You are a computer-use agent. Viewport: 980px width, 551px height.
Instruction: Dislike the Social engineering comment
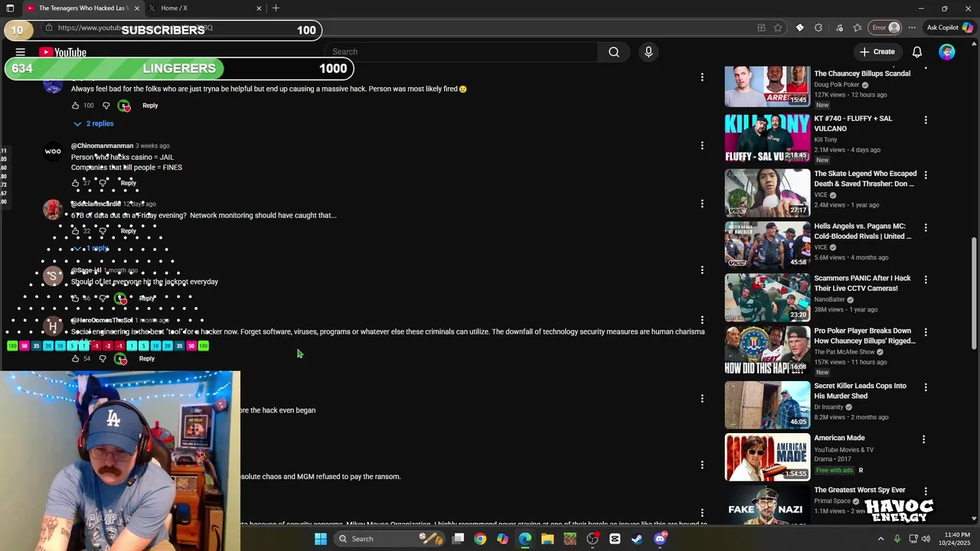coord(103,358)
